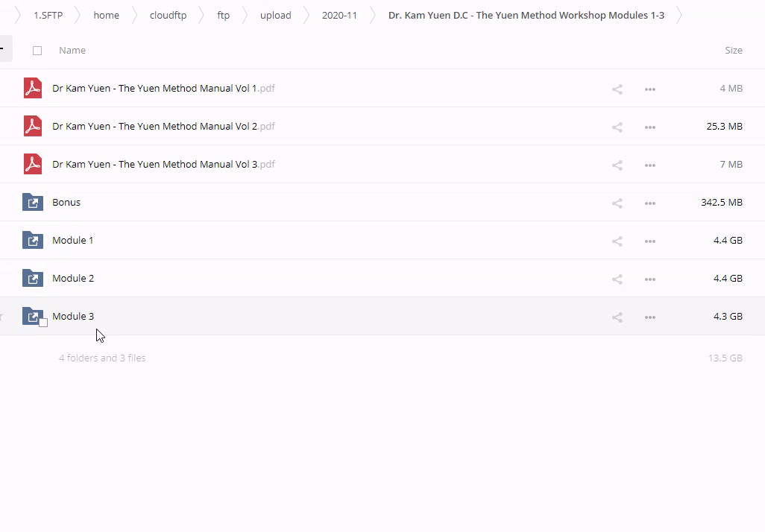Image resolution: width=765 pixels, height=532 pixels.
Task: Click share icon on Module 3 row
Action: click(x=617, y=317)
